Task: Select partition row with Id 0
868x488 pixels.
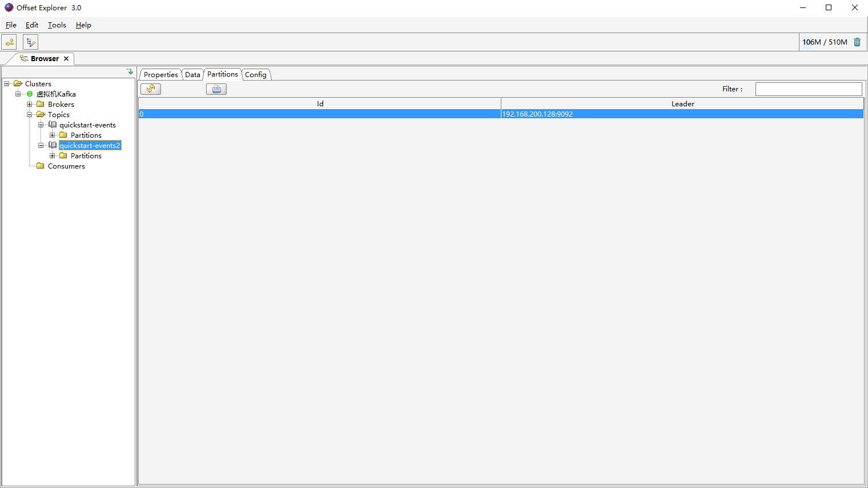Action: point(501,114)
